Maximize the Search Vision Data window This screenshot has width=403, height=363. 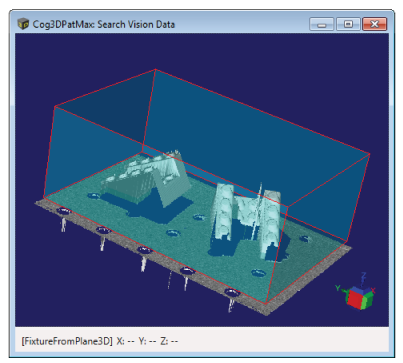[348, 24]
